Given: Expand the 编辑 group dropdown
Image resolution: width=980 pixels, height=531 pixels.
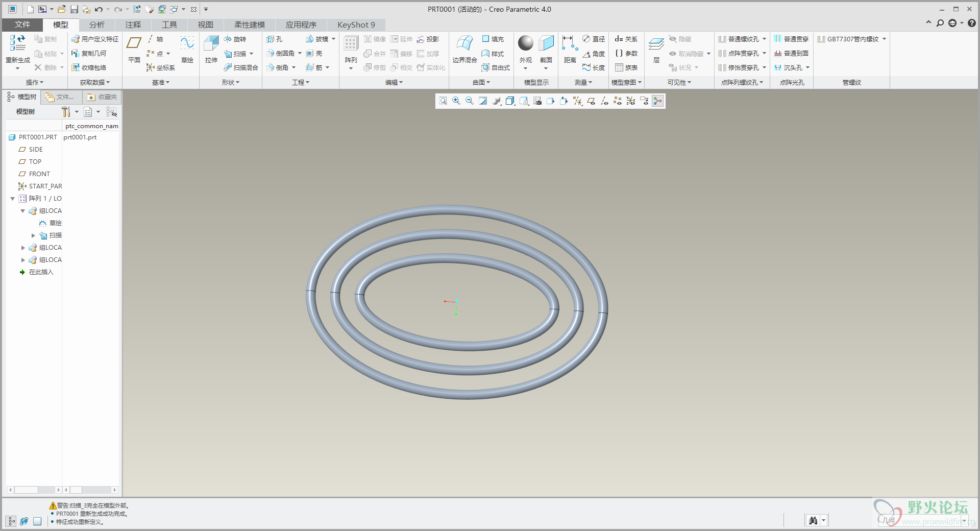Looking at the screenshot, I should point(394,82).
